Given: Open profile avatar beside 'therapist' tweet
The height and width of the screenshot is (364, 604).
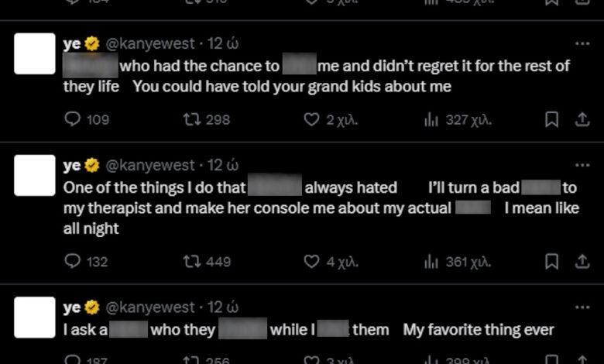Looking at the screenshot, I should (x=35, y=175).
